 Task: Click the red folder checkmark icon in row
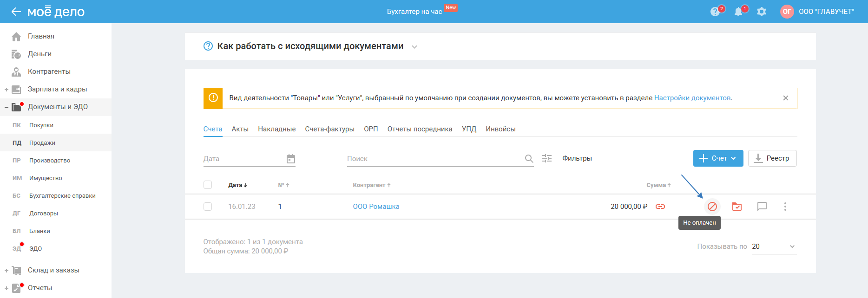[737, 207]
